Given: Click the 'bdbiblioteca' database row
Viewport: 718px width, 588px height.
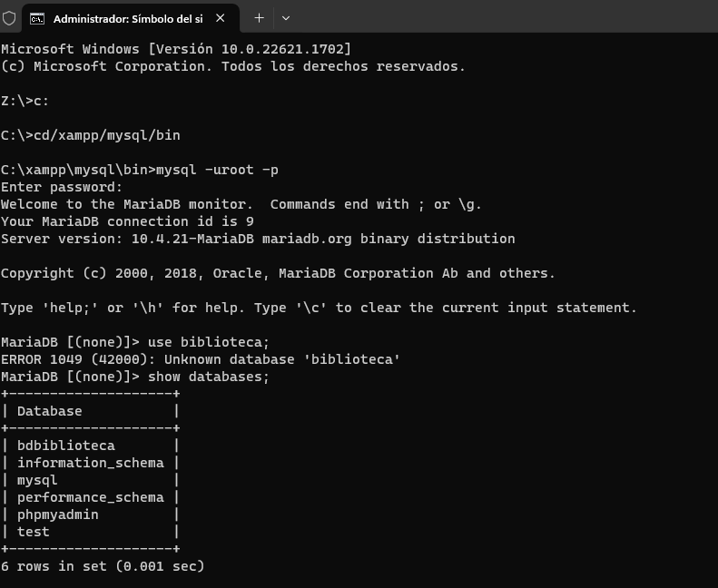Looking at the screenshot, I should pos(66,446).
